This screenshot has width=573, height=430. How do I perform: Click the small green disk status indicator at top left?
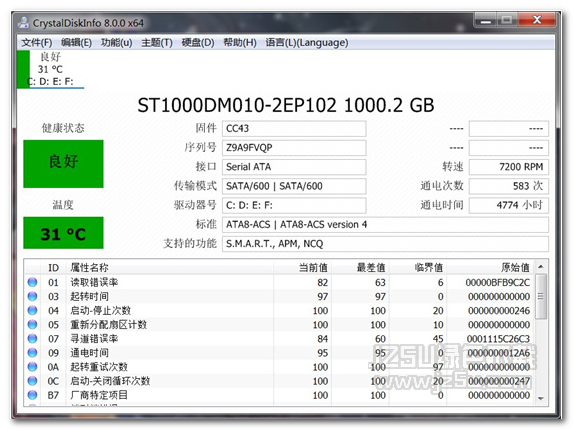tap(23, 69)
